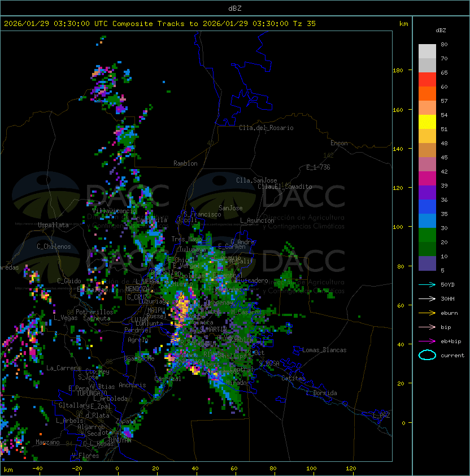Click the pink bip arrow in legend

click(427, 327)
